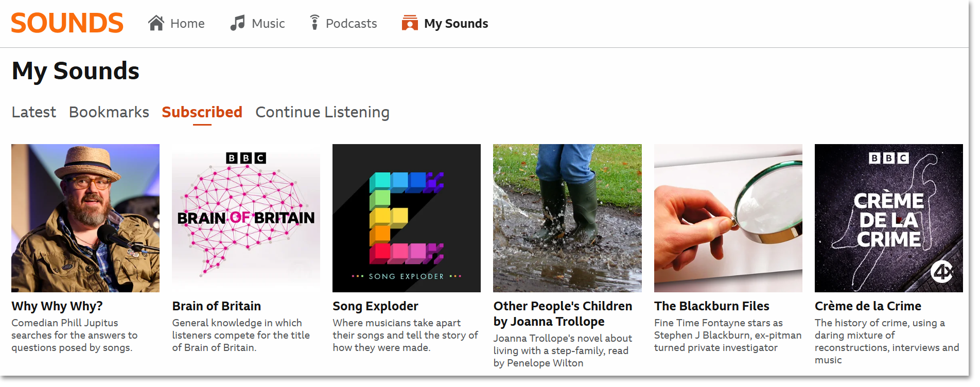The width and height of the screenshot is (980, 387).
Task: Open Other People's Children by Joanna Trollope
Action: (x=562, y=313)
